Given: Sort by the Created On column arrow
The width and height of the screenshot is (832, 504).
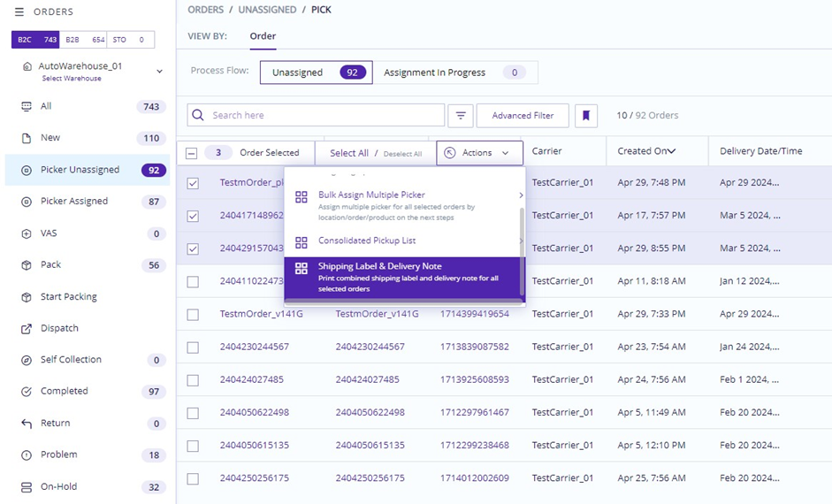Looking at the screenshot, I should (671, 151).
